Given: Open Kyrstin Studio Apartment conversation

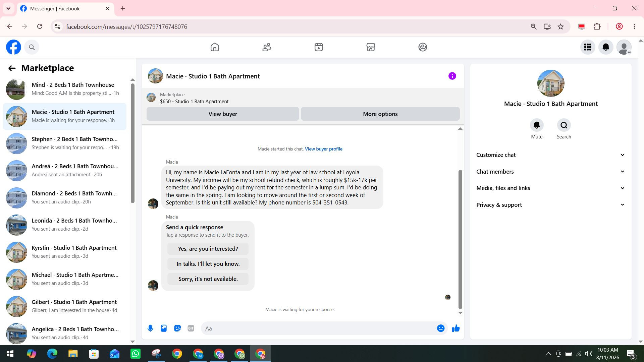Looking at the screenshot, I should click(65, 252).
